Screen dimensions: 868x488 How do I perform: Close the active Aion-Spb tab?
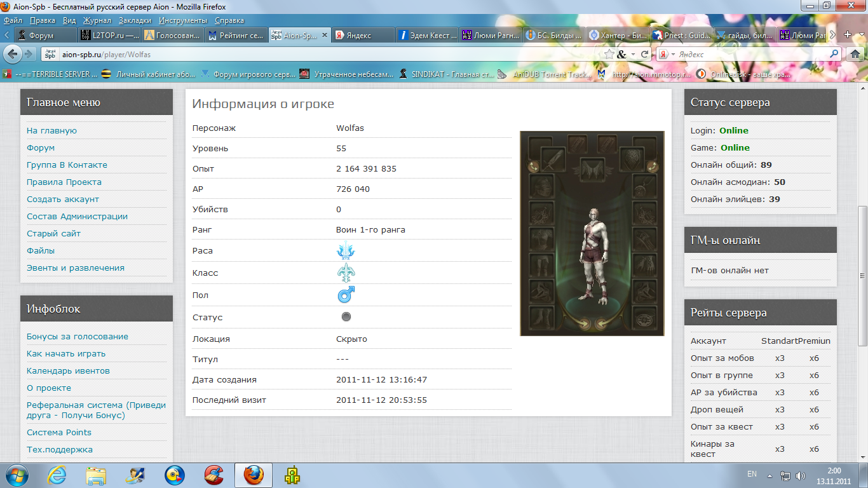click(x=325, y=35)
